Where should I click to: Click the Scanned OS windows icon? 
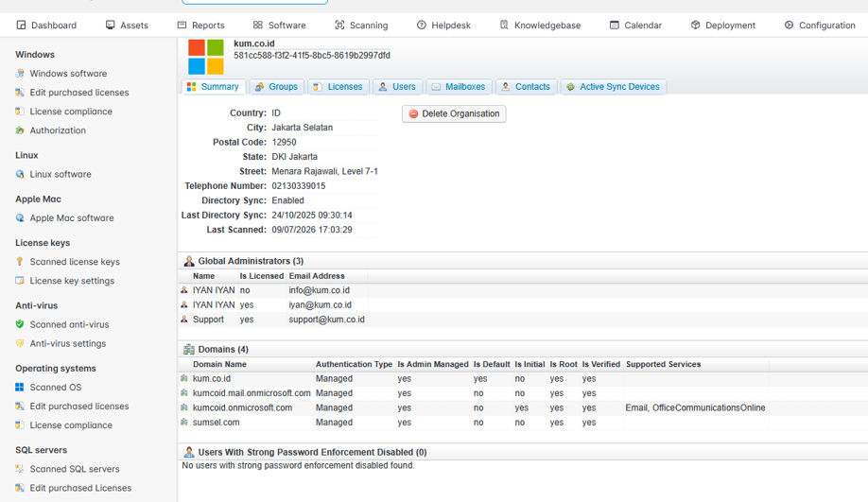click(x=20, y=387)
